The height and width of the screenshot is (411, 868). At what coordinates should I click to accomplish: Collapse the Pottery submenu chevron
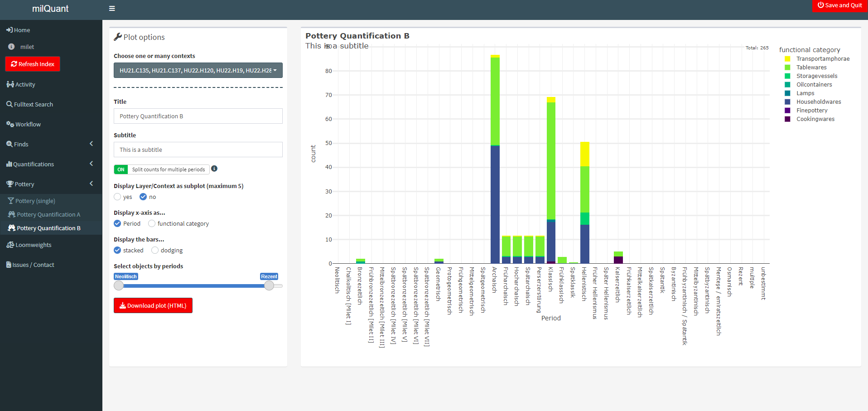(x=91, y=184)
